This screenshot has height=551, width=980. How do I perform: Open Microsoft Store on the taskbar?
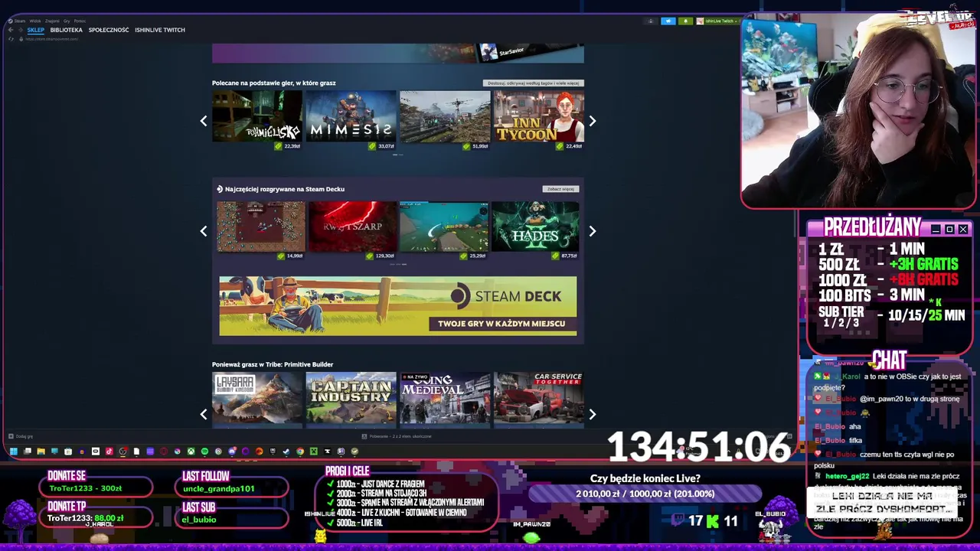[x=68, y=452]
